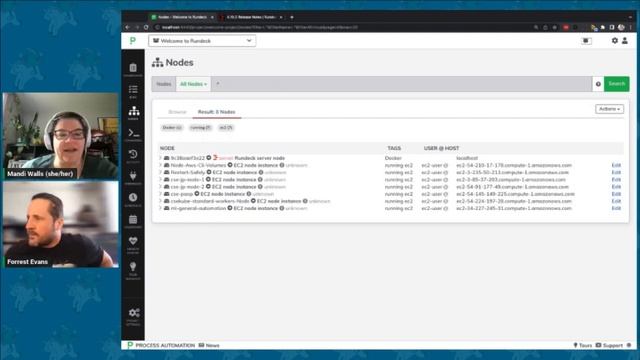Open a new browser tab
640x360 pixels.
click(x=292, y=17)
